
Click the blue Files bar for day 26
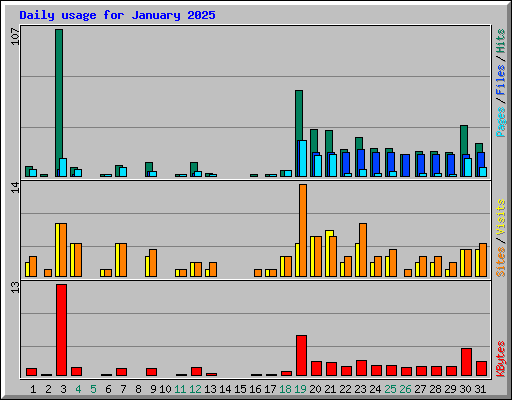[405, 165]
